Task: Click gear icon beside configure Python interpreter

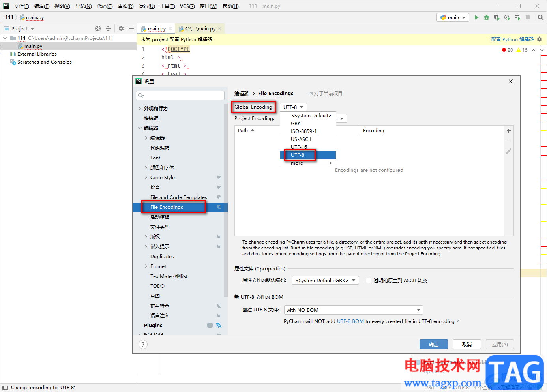Action: (x=540, y=39)
